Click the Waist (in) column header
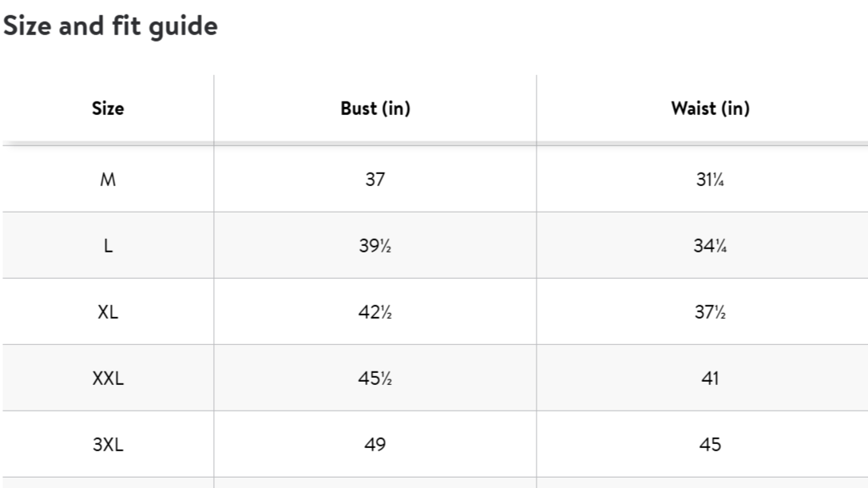 pos(710,108)
